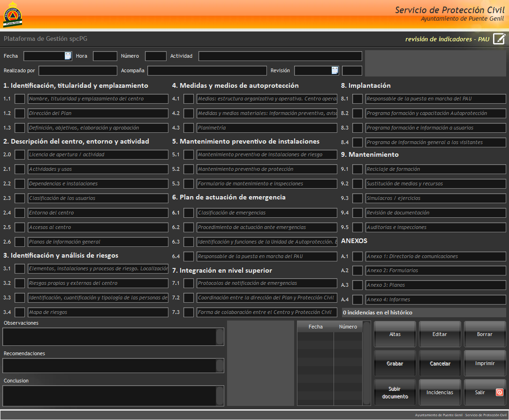Check box for item 1.1
This screenshot has height=420, width=509.
(x=20, y=99)
